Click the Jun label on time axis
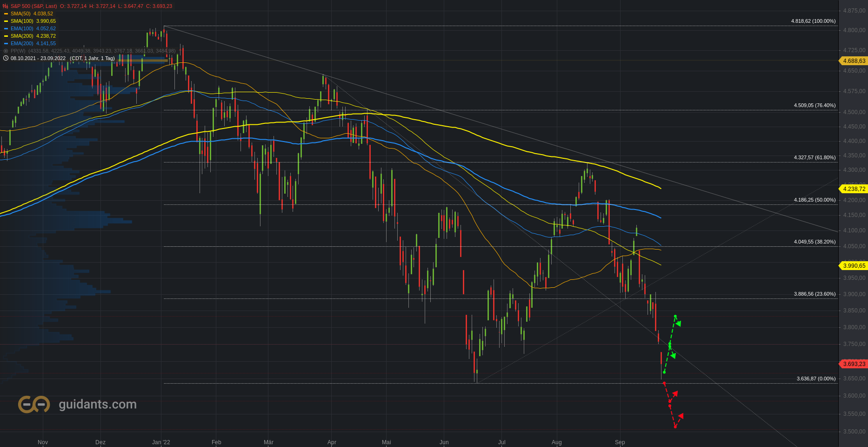Image resolution: width=868 pixels, height=447 pixels. click(444, 442)
